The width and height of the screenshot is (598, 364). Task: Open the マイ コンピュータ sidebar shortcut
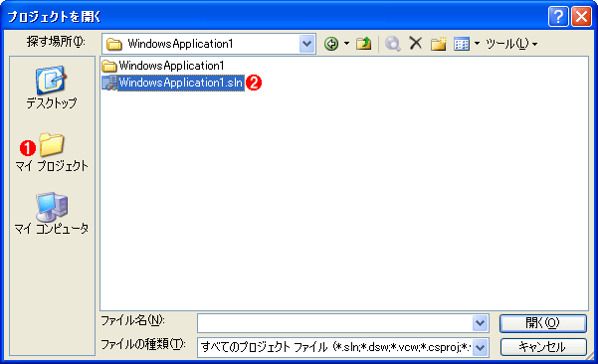point(52,214)
